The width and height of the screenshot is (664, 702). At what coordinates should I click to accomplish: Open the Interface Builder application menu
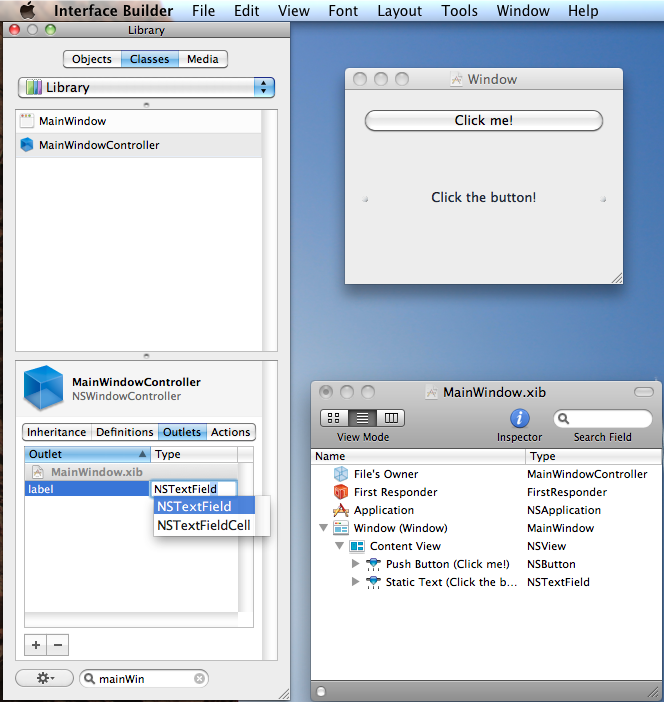pyautogui.click(x=113, y=11)
